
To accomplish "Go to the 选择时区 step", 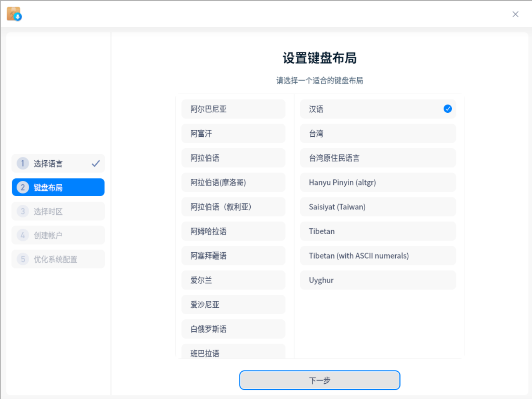I will [58, 211].
